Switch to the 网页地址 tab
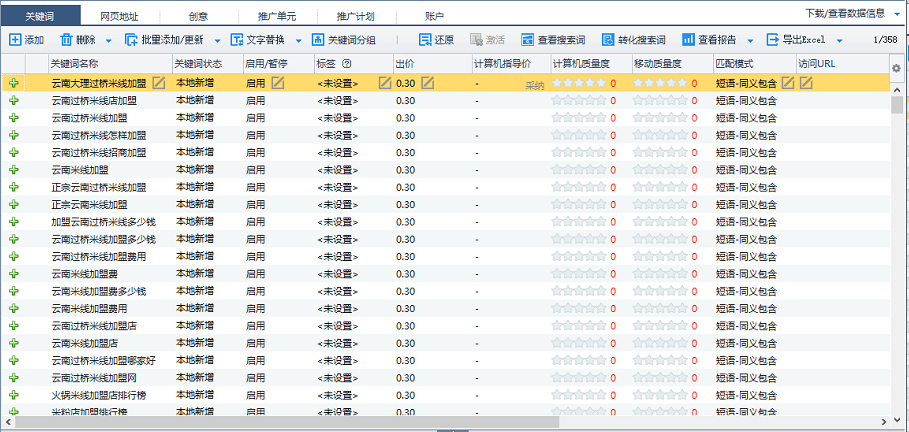909x432 pixels. 120,16
